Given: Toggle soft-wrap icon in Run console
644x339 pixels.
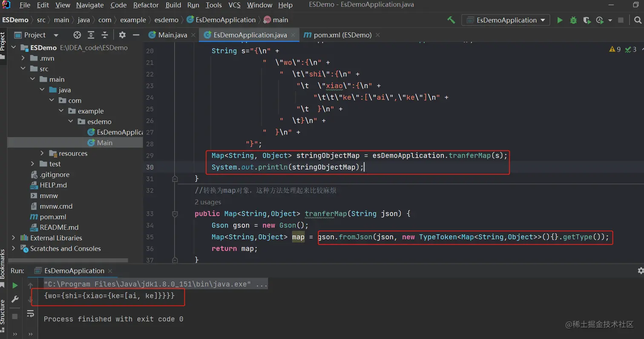Looking at the screenshot, I should click(30, 314).
